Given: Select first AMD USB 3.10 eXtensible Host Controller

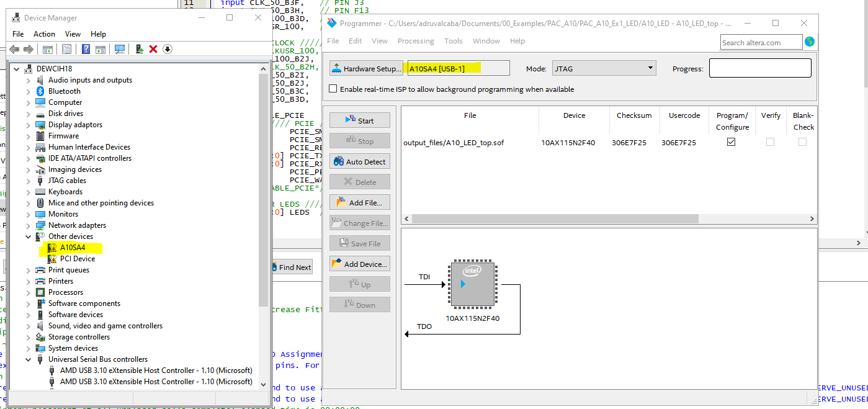Looking at the screenshot, I should 156,371.
